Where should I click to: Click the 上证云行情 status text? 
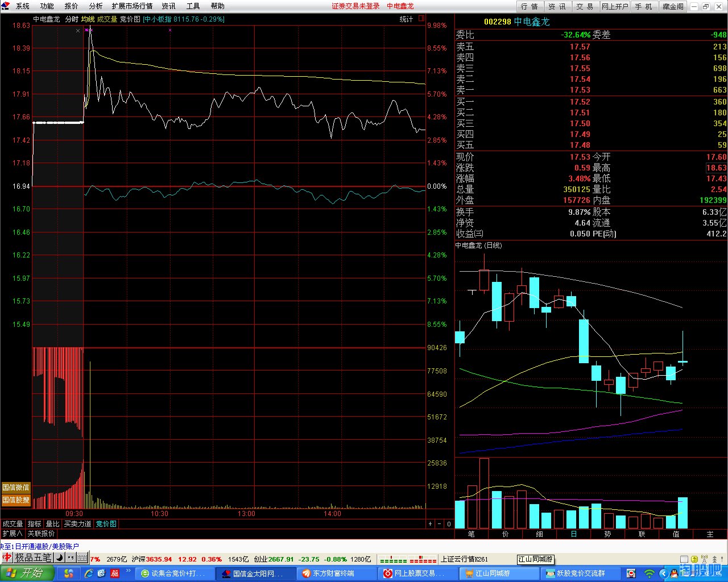pyautogui.click(x=464, y=559)
